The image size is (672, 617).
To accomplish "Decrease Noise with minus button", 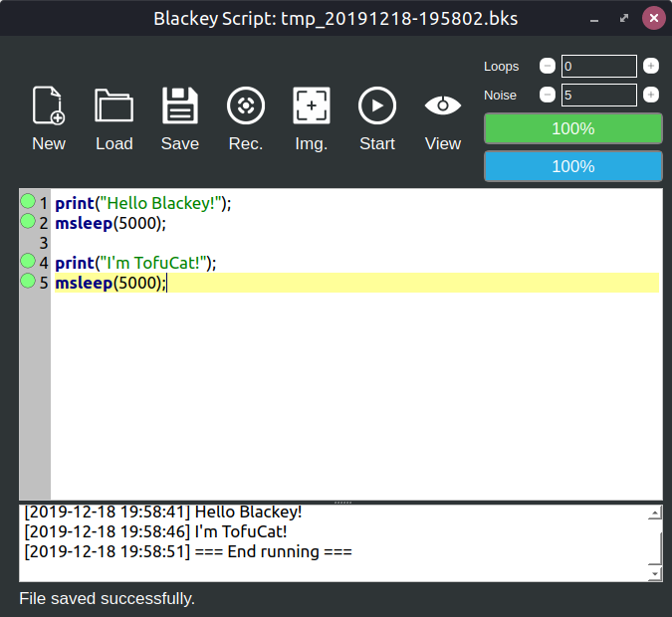I will 548,95.
